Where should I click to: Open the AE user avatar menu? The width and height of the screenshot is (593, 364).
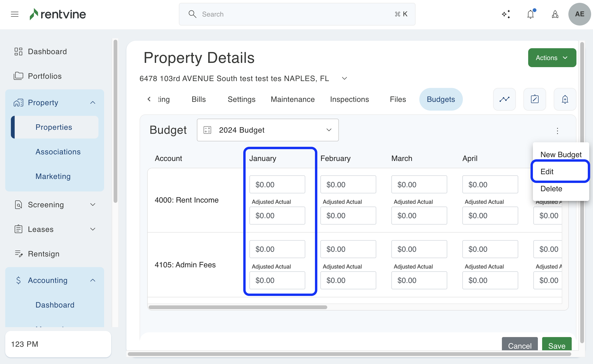click(x=579, y=14)
